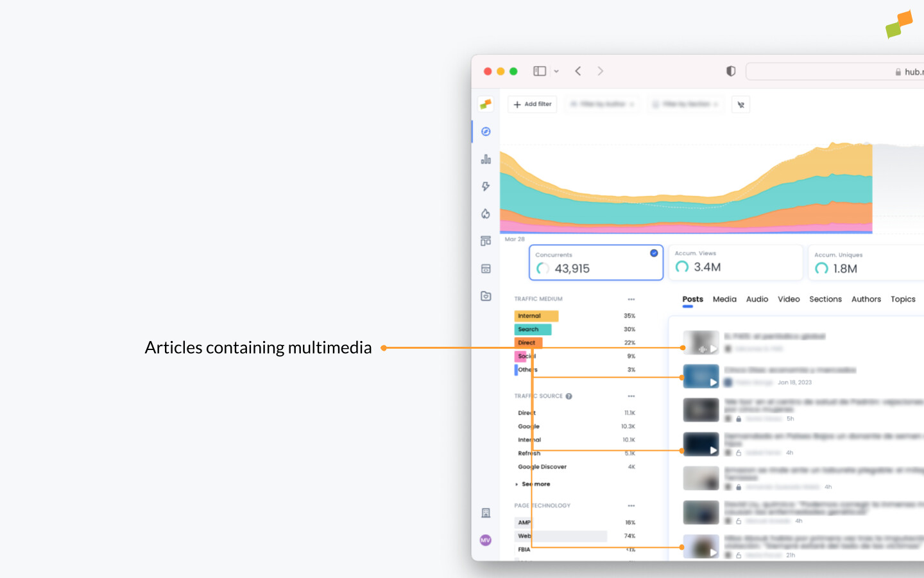
Task: Open the Page Technology ellipsis menu
Action: pyautogui.click(x=631, y=505)
